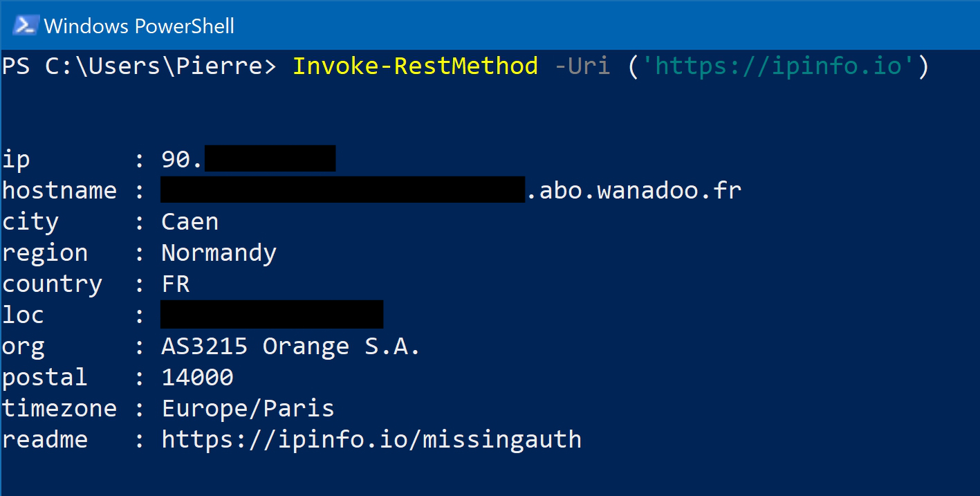Click the Invoke-RestMethod command text
Image resolution: width=980 pixels, height=496 pixels.
tap(416, 66)
